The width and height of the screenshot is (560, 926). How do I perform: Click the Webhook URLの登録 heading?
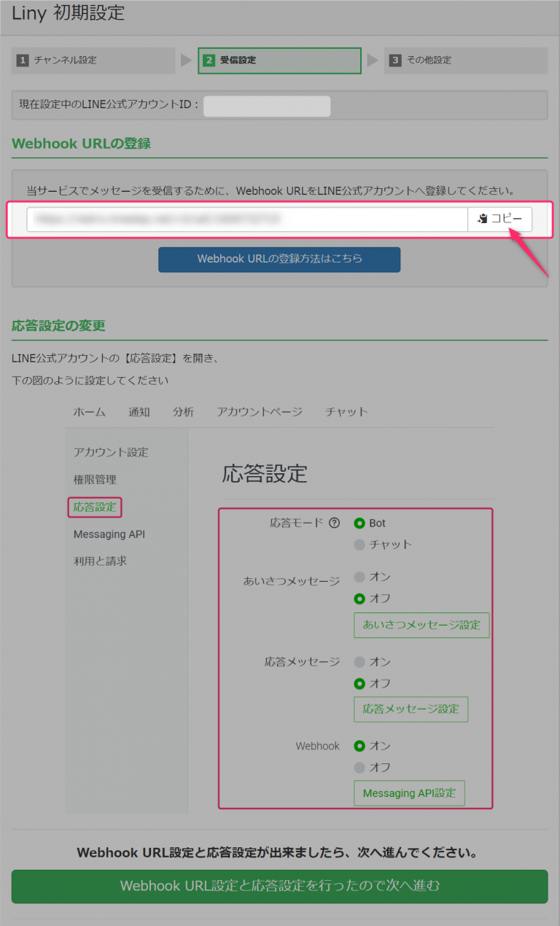pos(81,143)
